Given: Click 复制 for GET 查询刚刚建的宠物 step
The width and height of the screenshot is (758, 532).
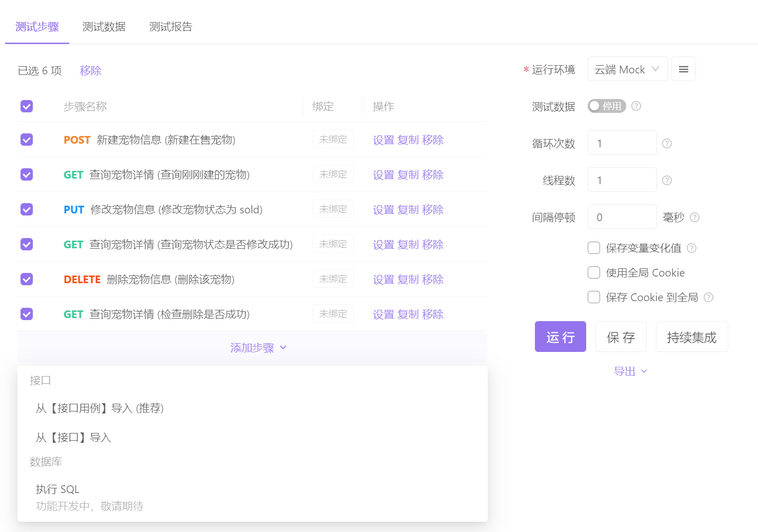Looking at the screenshot, I should coord(408,175).
